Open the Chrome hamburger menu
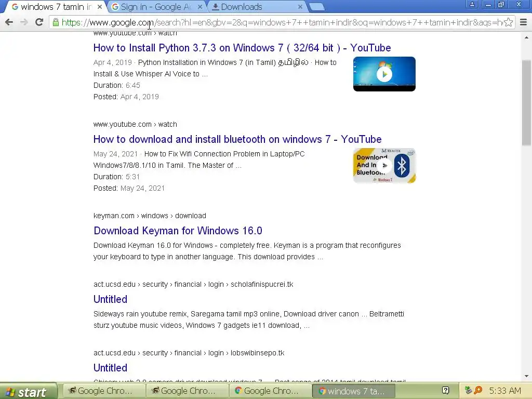Screen dimensions: 532x399 coord(524,22)
